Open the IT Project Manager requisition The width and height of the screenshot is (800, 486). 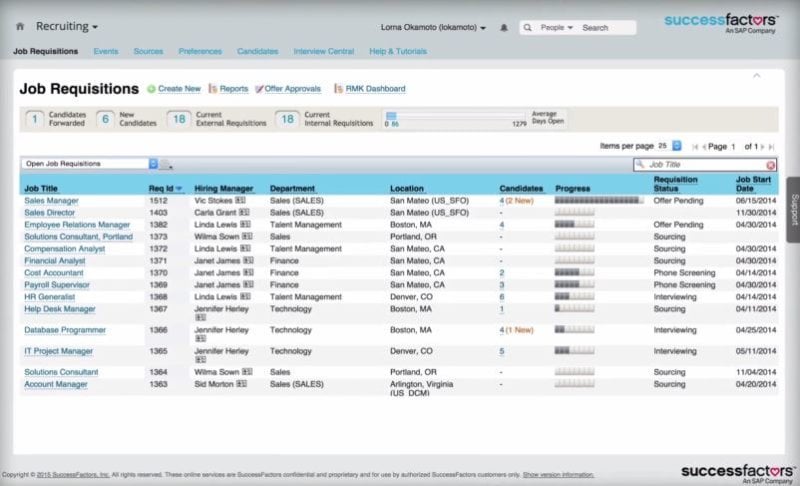coord(59,351)
